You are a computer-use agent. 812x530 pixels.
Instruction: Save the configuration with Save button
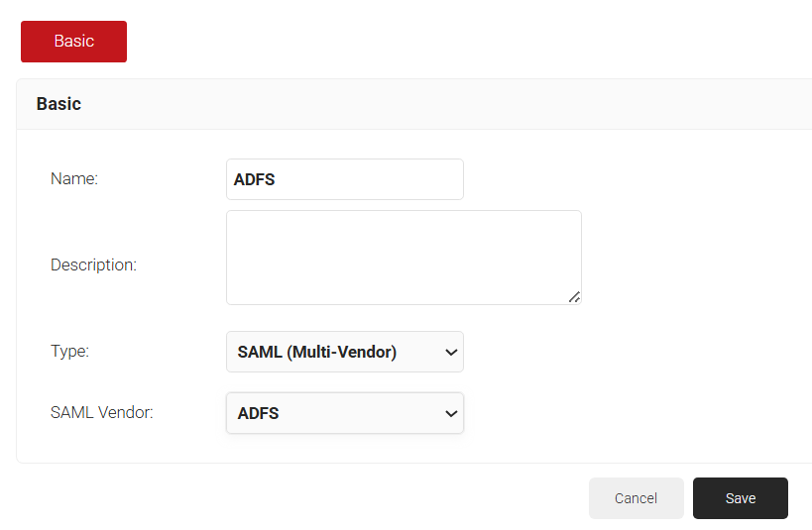click(x=740, y=498)
